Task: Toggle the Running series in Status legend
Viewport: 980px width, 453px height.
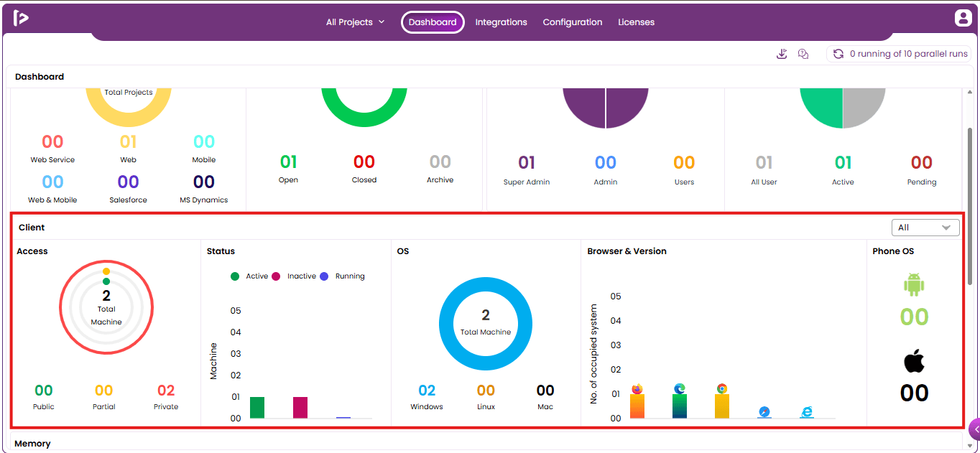Action: tap(342, 276)
